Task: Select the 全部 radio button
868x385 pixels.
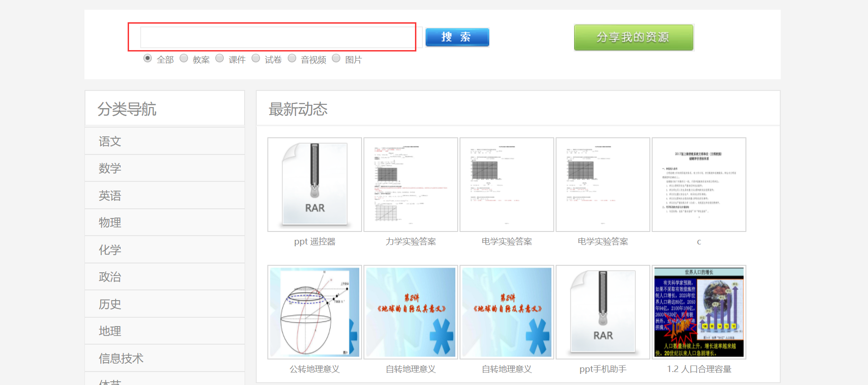Action: pyautogui.click(x=148, y=58)
